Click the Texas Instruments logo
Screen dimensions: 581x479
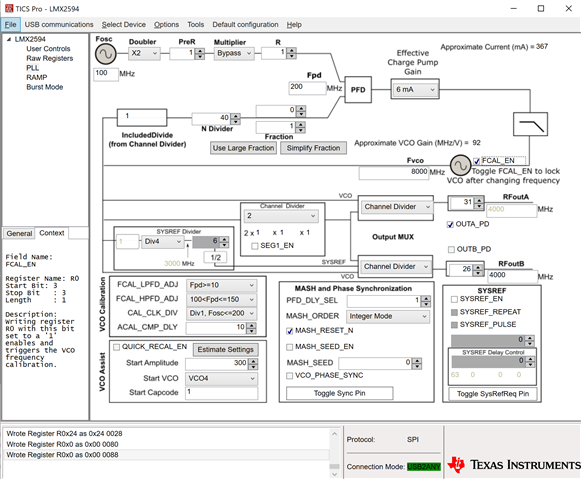(514, 465)
